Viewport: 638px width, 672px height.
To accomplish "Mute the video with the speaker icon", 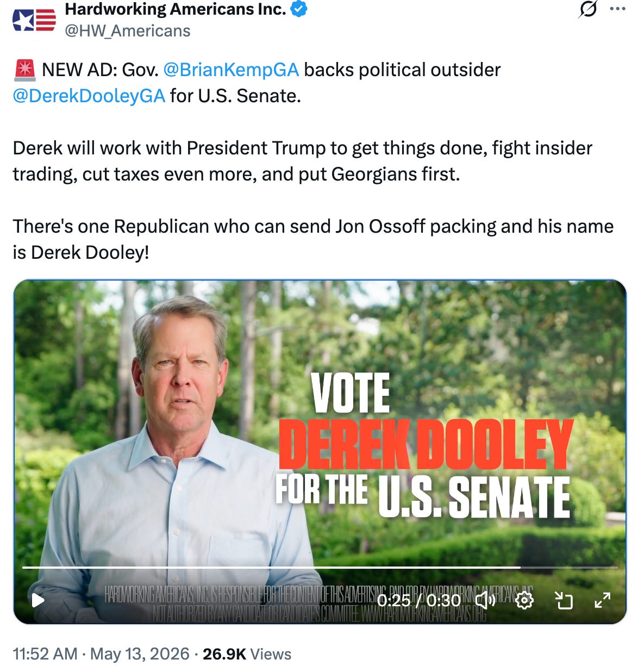I will [485, 600].
